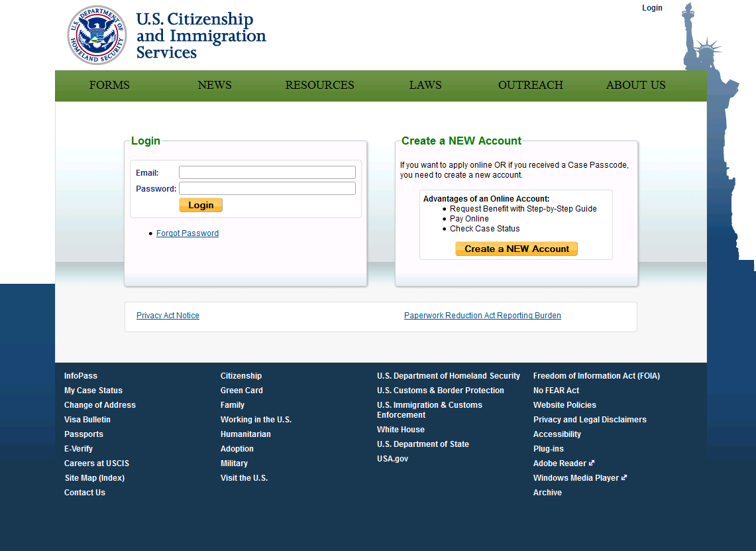Image resolution: width=756 pixels, height=551 pixels.
Task: Open the OUTREACH menu
Action: (531, 85)
